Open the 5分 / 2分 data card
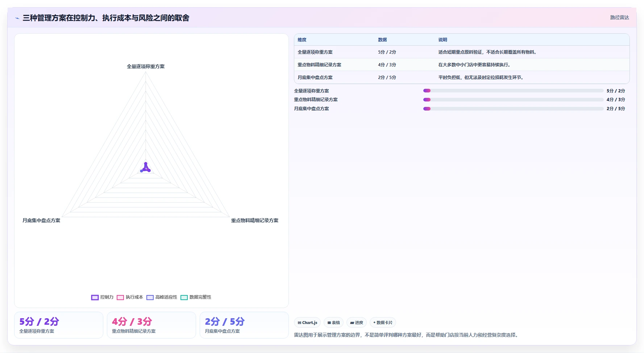The image size is (644, 353). pos(59,325)
